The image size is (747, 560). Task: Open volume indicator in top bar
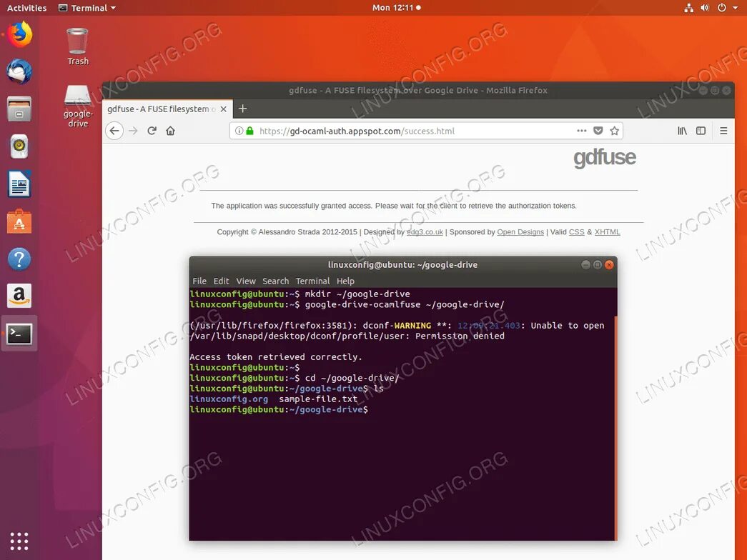point(705,8)
